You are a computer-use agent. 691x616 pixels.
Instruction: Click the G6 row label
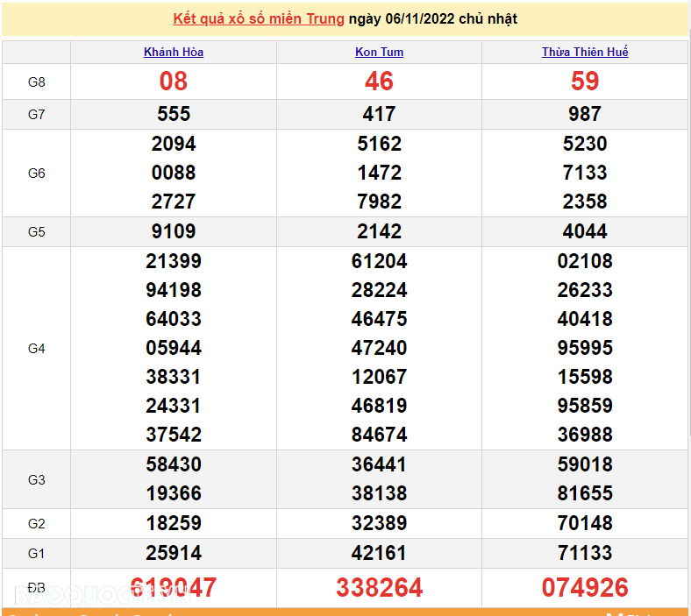point(36,173)
